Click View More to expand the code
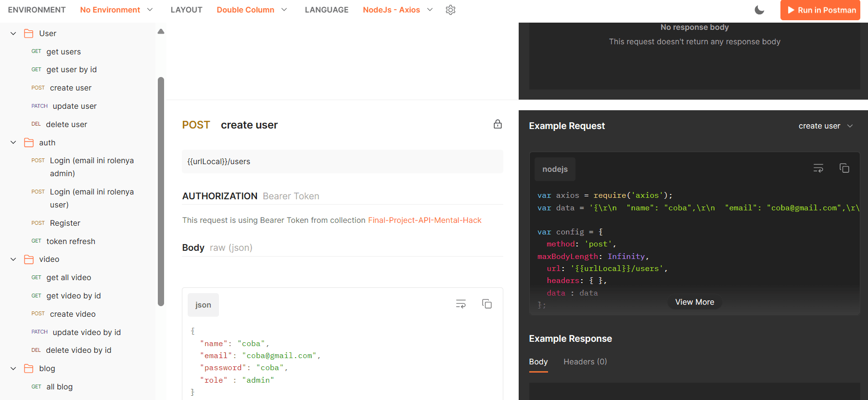 point(694,302)
